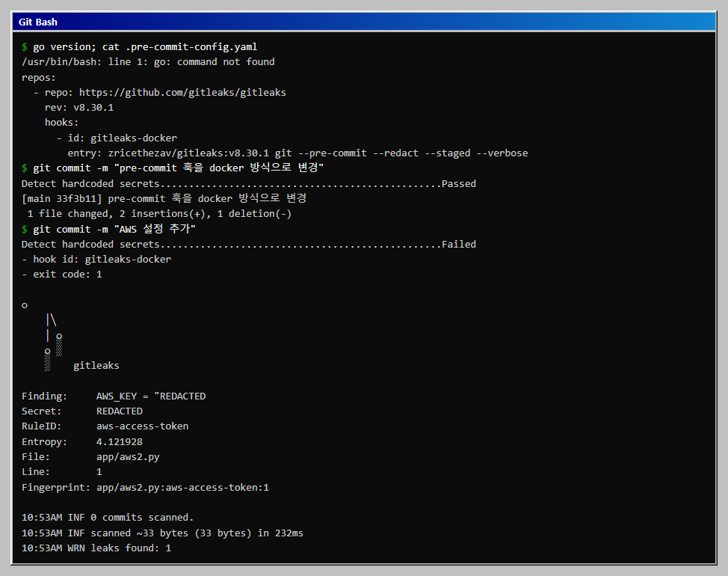Click the '1 file changed, 2 insertions' line
Viewport: 728px width, 576px height.
tap(159, 214)
